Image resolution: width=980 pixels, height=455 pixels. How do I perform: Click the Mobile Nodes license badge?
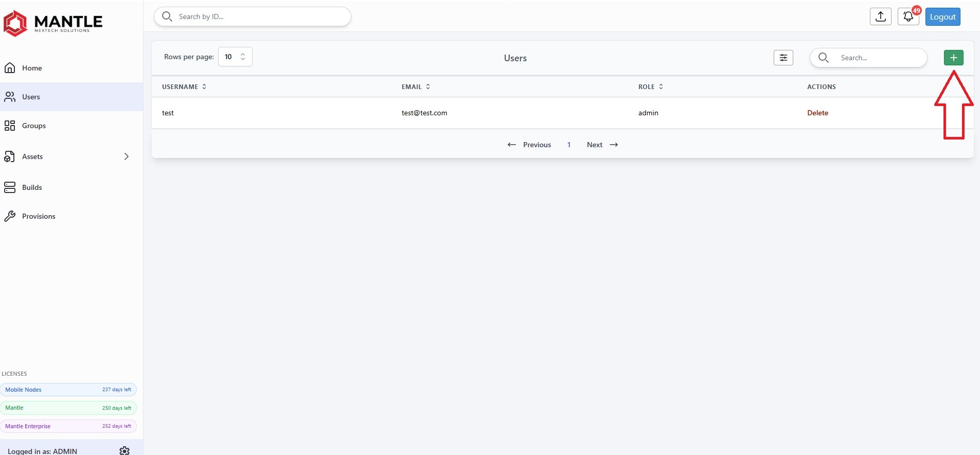[x=68, y=390]
